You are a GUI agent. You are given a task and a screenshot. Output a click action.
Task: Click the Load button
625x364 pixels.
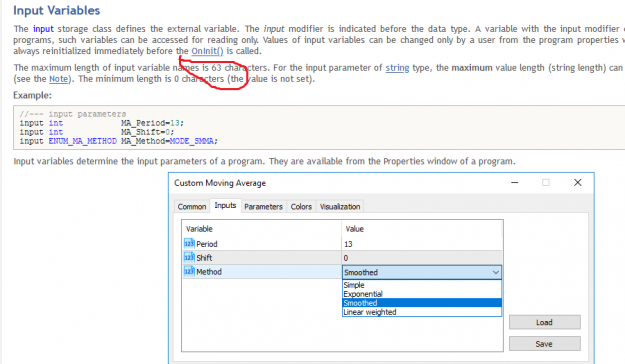click(x=544, y=322)
